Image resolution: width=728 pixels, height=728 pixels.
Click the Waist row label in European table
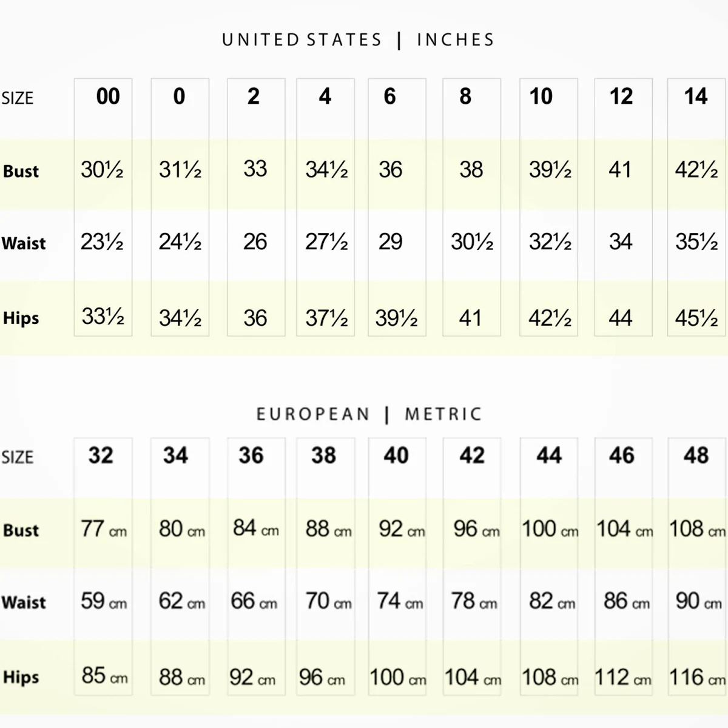tap(24, 602)
